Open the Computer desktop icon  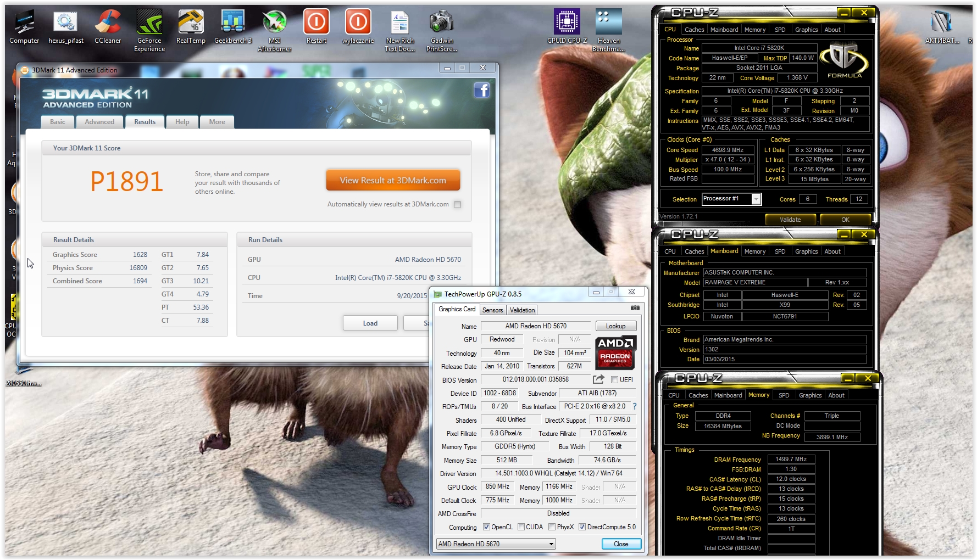click(x=24, y=27)
